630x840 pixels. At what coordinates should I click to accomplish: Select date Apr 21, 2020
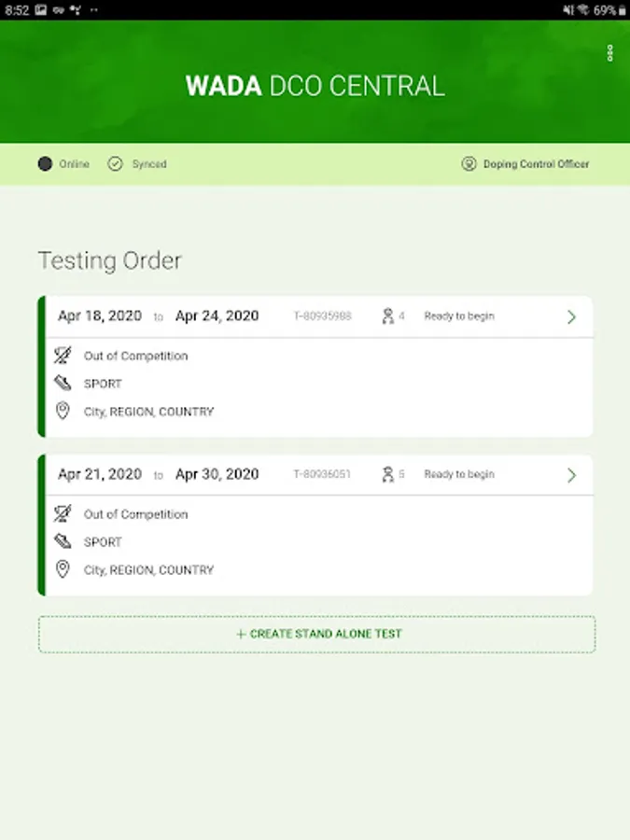tap(100, 474)
